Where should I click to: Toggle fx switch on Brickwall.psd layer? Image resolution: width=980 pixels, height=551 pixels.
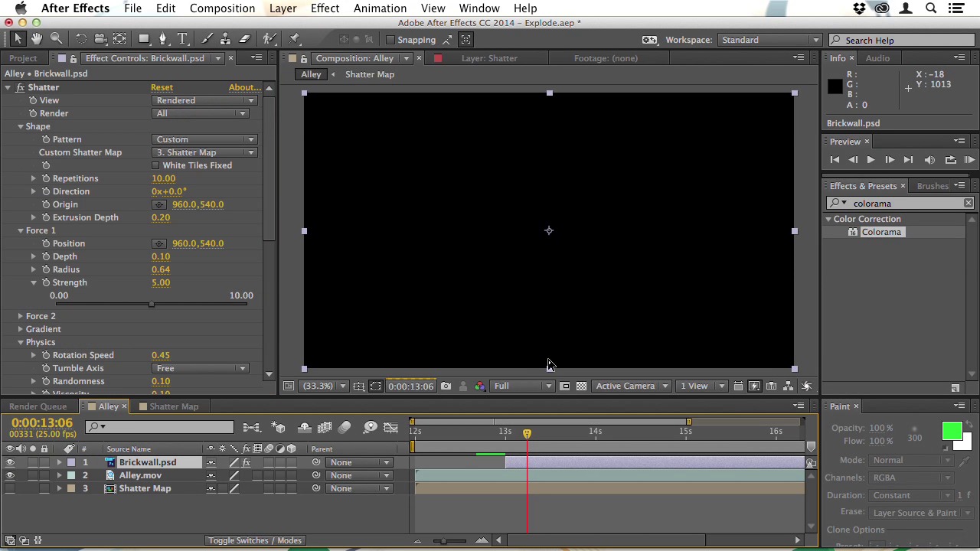click(x=247, y=462)
